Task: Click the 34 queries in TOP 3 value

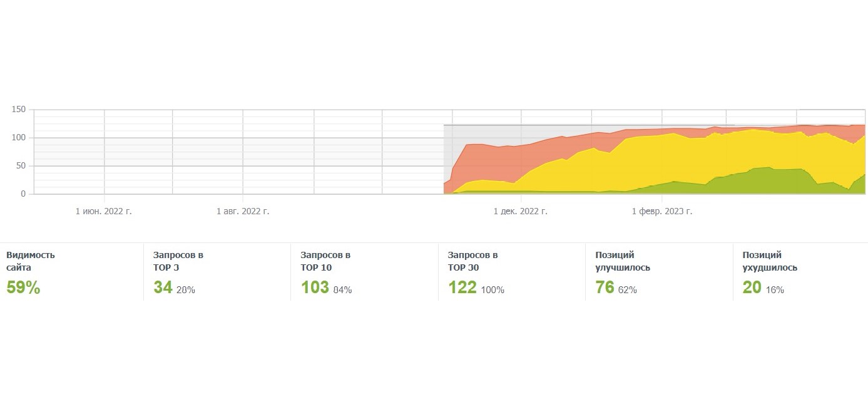Action: pyautogui.click(x=163, y=288)
